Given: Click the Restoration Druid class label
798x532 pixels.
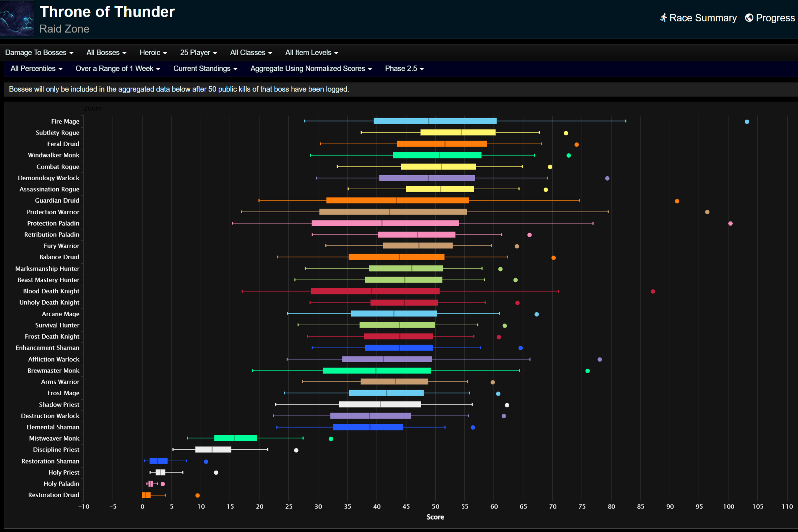Looking at the screenshot, I should (54, 495).
